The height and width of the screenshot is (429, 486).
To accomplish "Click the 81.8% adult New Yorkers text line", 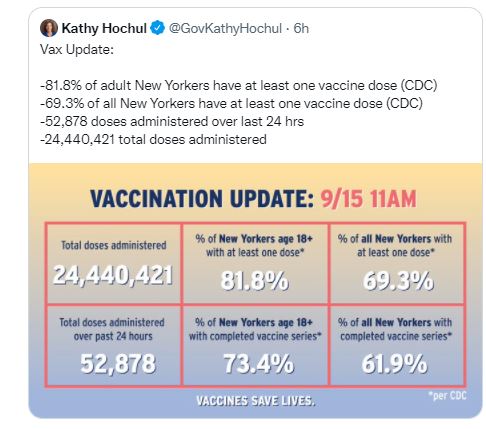I will (x=239, y=86).
